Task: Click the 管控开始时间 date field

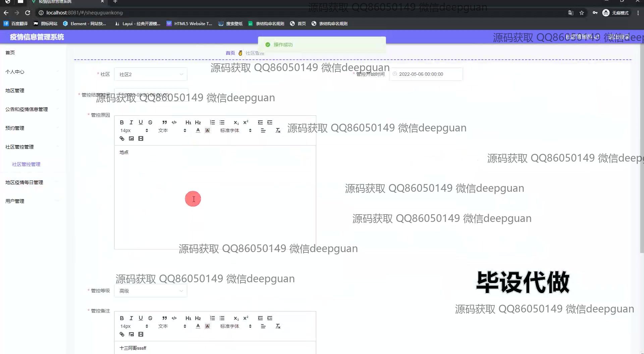Action: (426, 74)
